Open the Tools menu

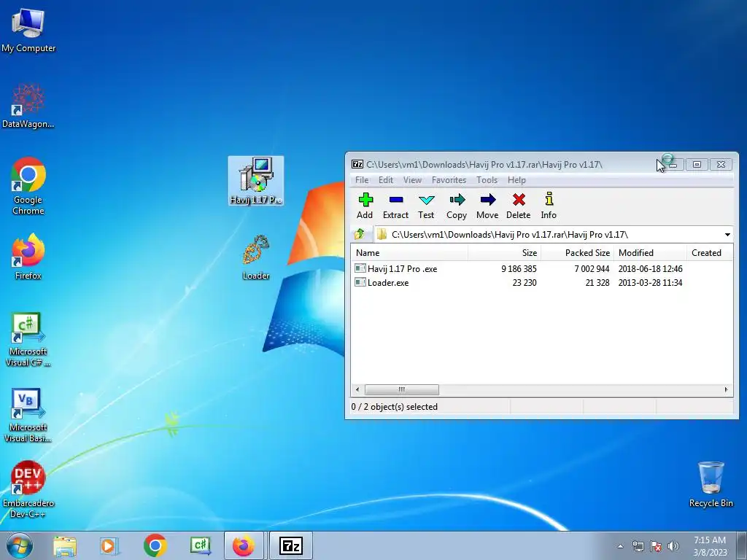pos(487,180)
